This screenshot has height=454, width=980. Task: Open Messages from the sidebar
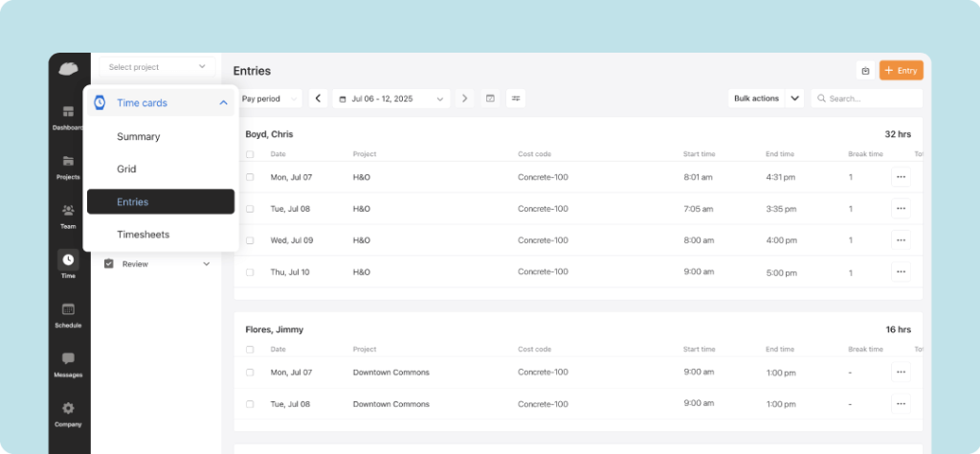tap(69, 360)
